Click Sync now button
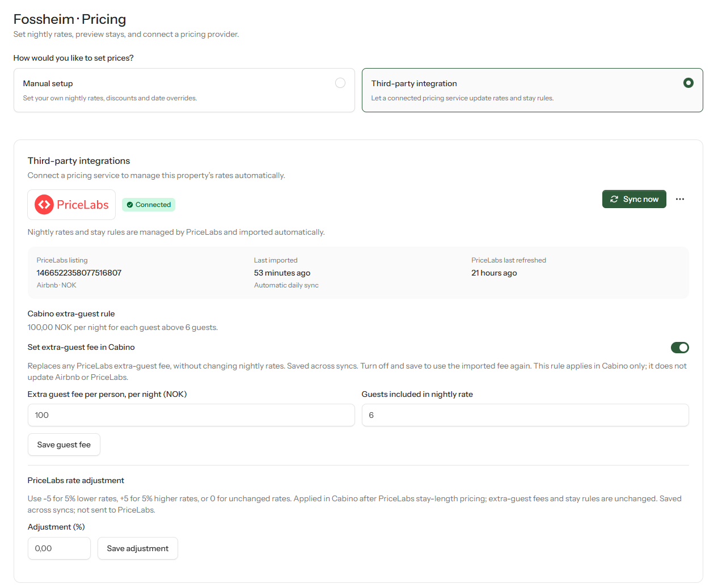 coord(634,199)
